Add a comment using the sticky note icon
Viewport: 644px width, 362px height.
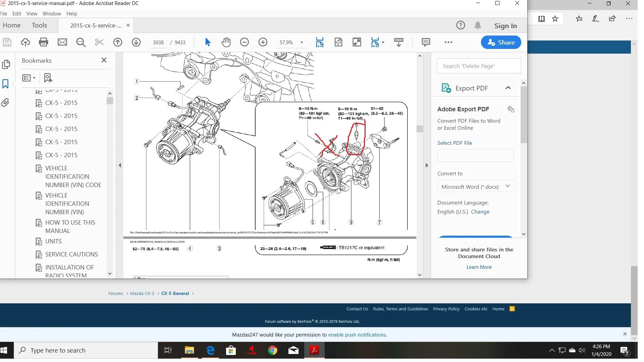click(x=426, y=42)
